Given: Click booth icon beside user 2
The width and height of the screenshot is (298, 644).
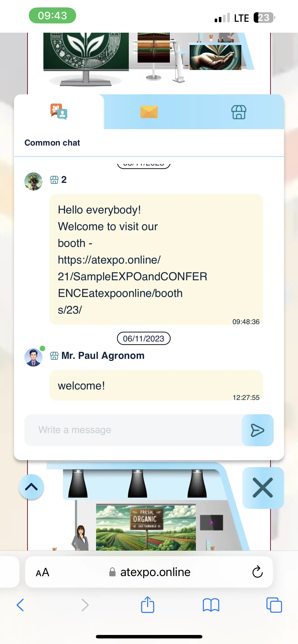Looking at the screenshot, I should [54, 180].
